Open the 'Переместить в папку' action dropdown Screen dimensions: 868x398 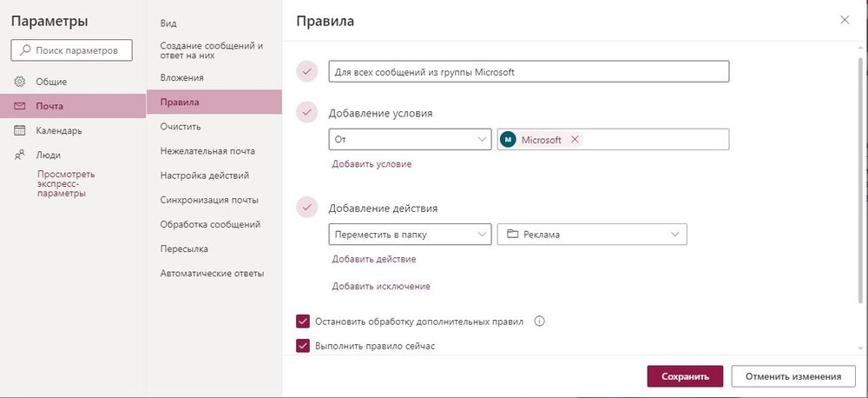pyautogui.click(x=410, y=235)
